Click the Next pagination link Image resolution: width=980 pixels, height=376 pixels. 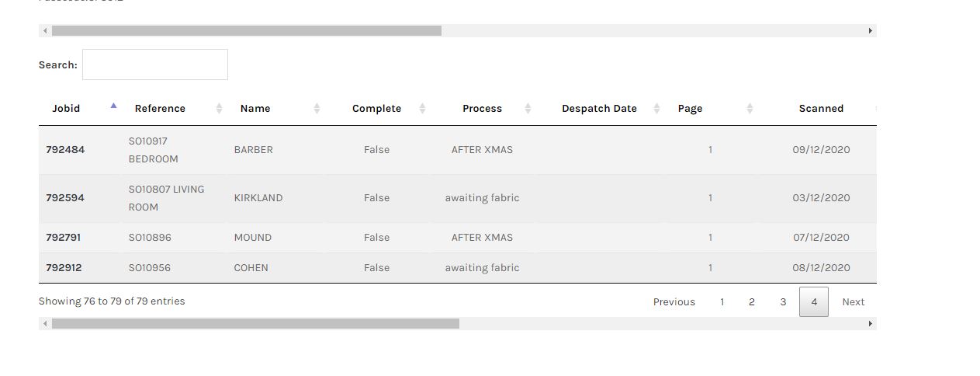(x=853, y=302)
